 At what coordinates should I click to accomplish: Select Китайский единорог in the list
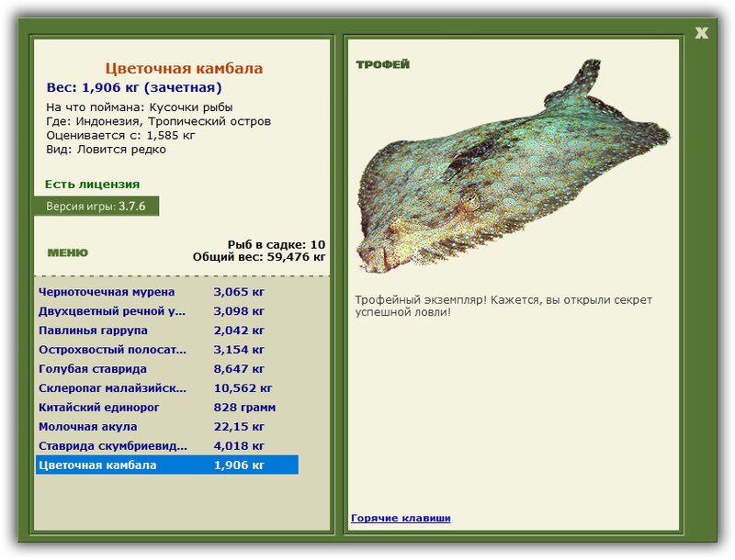click(167, 407)
